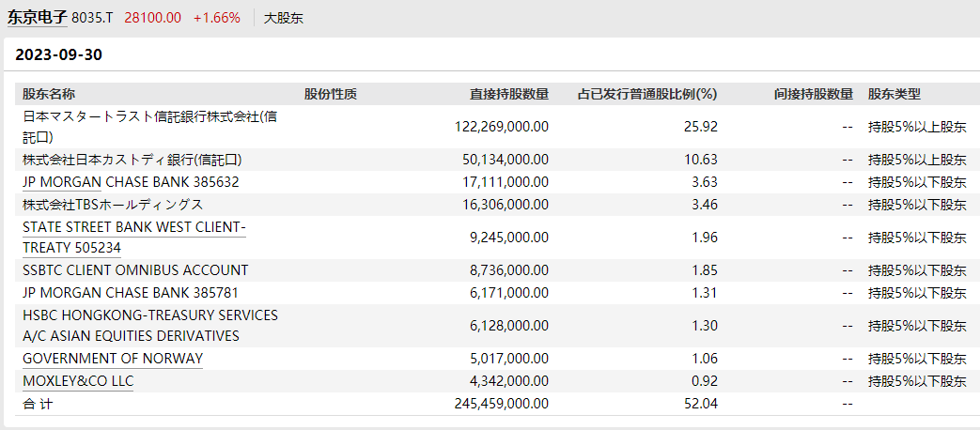The height and width of the screenshot is (430, 980).
Task: Click the 股份性质 column header
Action: click(x=331, y=94)
